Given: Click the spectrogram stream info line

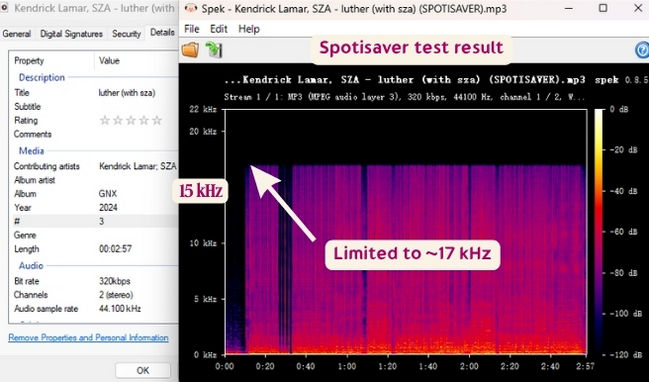Looking at the screenshot, I should point(404,97).
